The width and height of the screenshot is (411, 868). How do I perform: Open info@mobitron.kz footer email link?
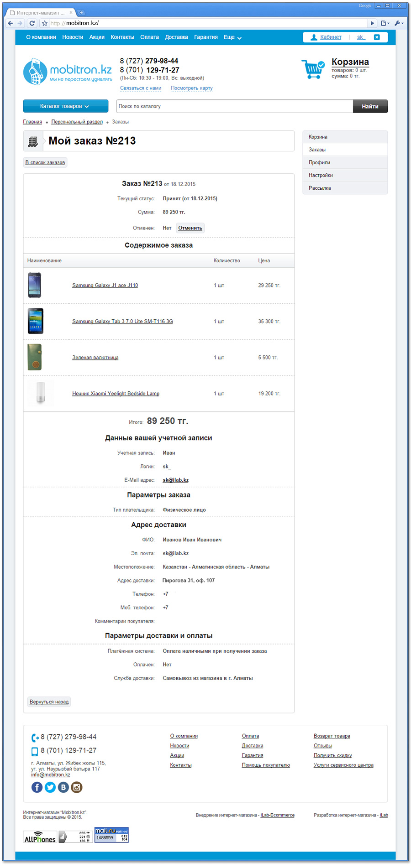tap(51, 775)
